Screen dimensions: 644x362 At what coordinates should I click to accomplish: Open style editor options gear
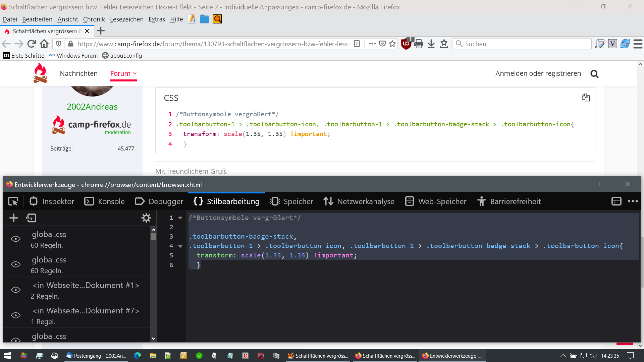pyautogui.click(x=146, y=218)
